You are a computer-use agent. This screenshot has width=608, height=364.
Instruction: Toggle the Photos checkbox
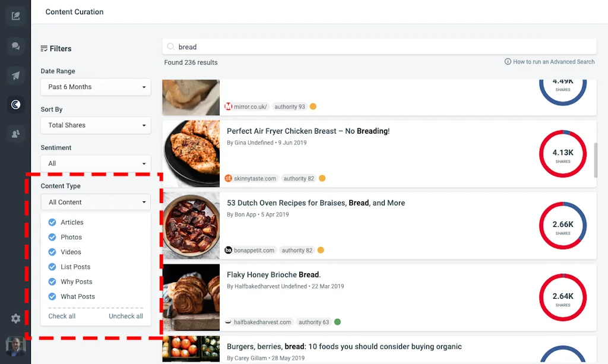tap(52, 237)
